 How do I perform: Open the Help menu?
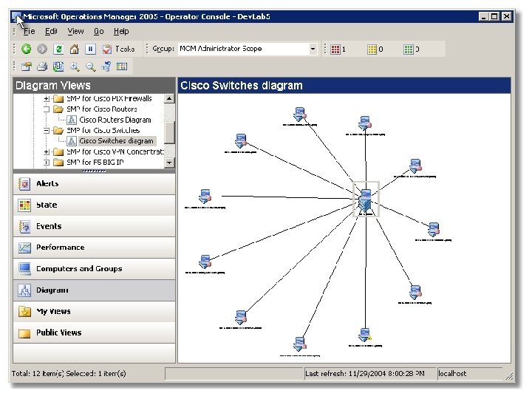[121, 31]
